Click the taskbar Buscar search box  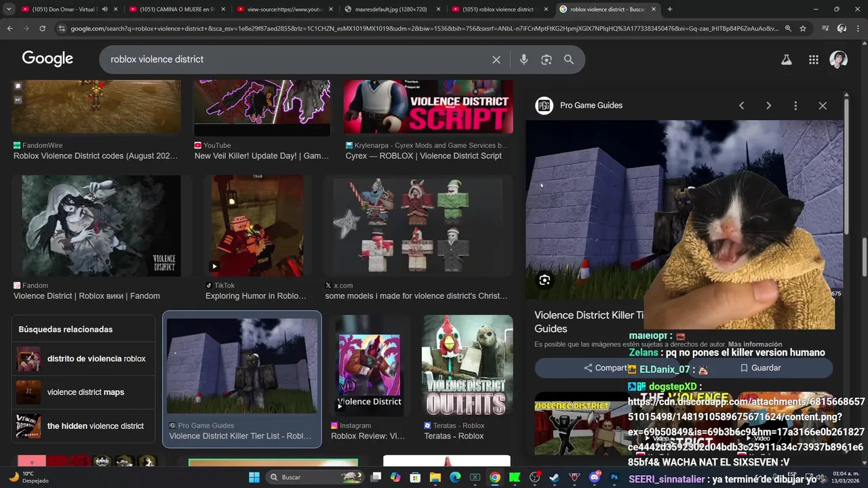point(316,477)
